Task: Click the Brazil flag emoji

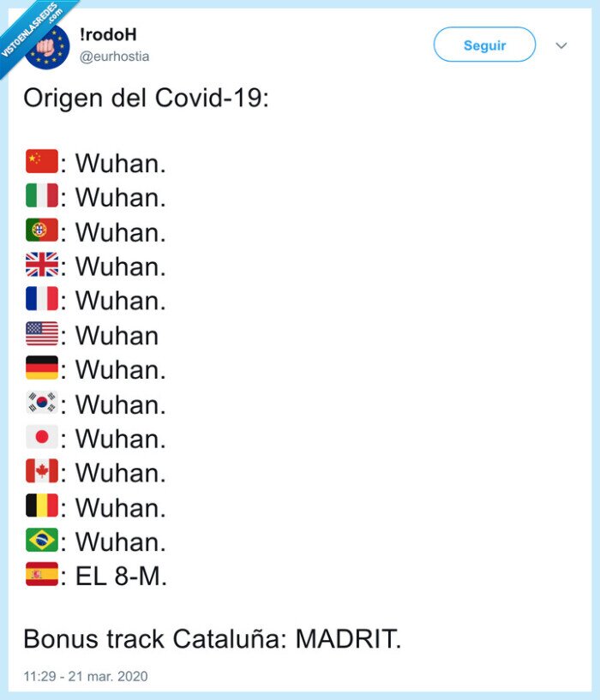Action: click(44, 541)
